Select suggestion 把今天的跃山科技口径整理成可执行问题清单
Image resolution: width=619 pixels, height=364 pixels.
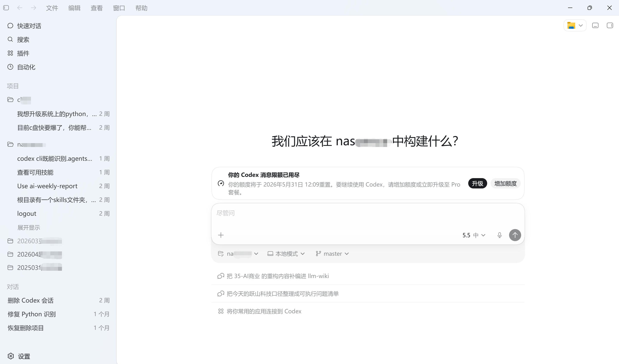click(x=368, y=294)
